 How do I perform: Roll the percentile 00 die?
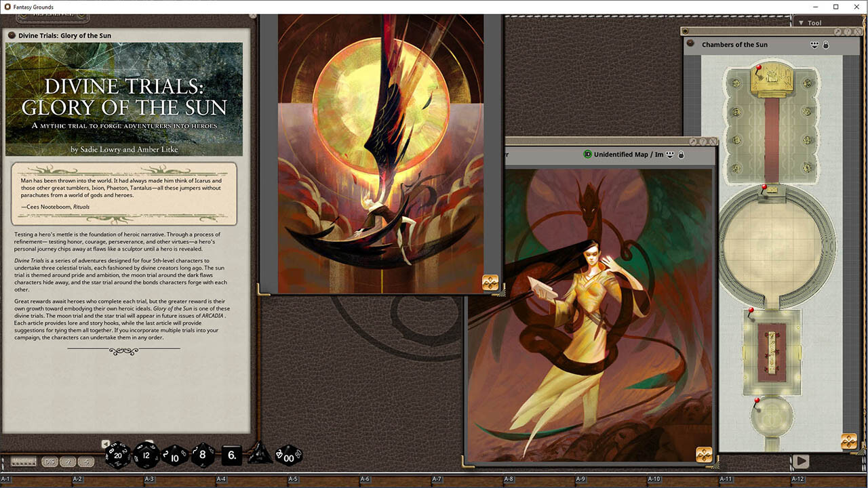coord(289,455)
